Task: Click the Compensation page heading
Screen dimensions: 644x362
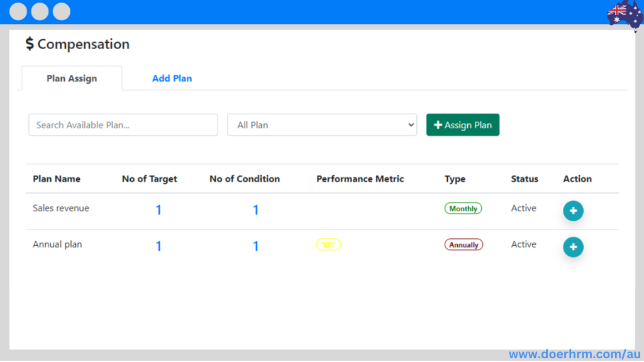Action: [84, 44]
